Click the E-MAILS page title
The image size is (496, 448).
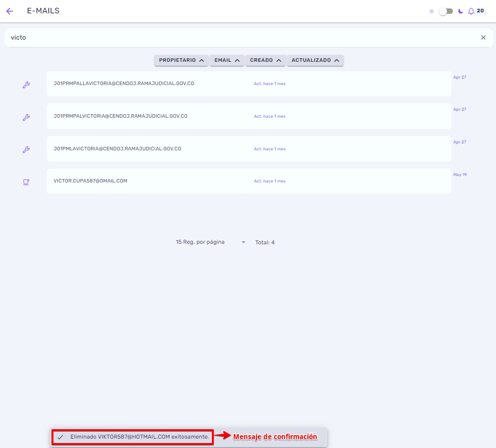(44, 11)
